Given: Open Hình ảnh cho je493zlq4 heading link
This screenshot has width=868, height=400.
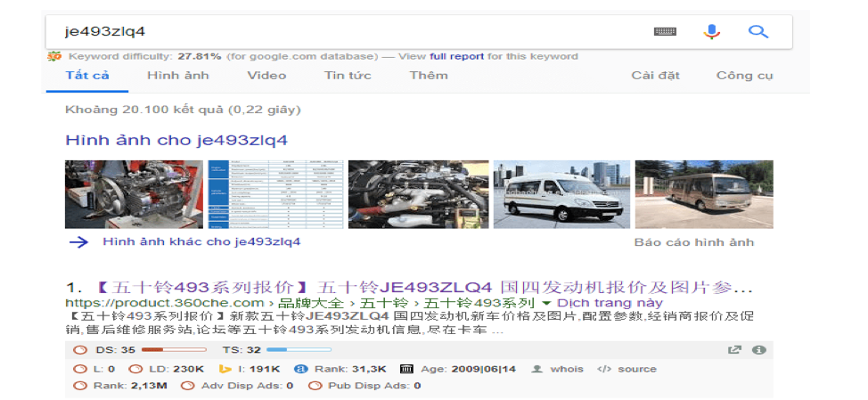Looking at the screenshot, I should pyautogui.click(x=176, y=140).
